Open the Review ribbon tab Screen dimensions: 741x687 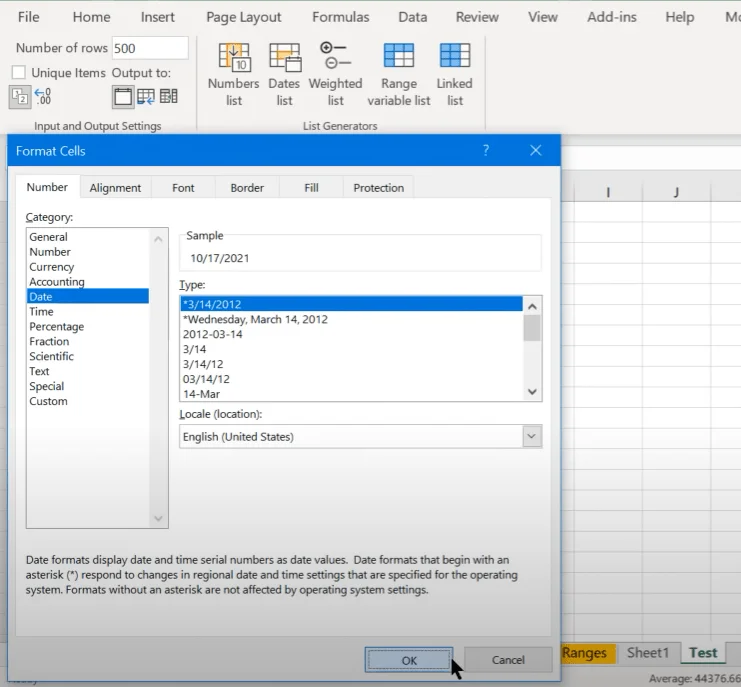point(477,17)
